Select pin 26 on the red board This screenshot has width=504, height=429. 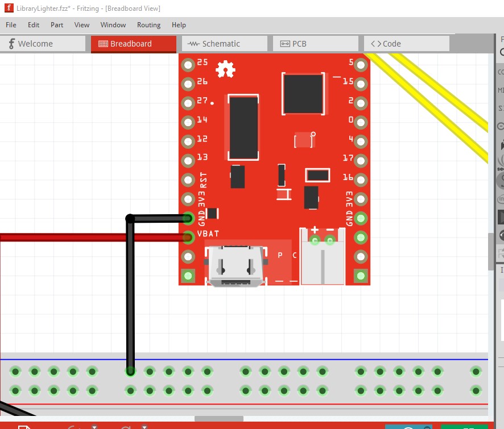tap(188, 84)
